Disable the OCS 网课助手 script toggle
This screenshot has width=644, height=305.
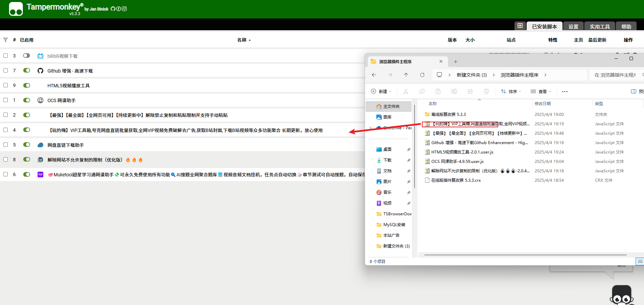26,100
